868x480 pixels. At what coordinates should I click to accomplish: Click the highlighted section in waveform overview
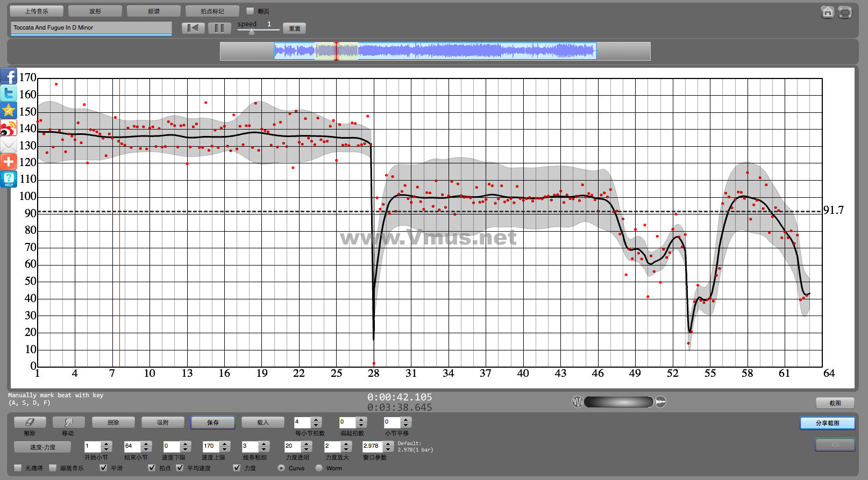(337, 51)
